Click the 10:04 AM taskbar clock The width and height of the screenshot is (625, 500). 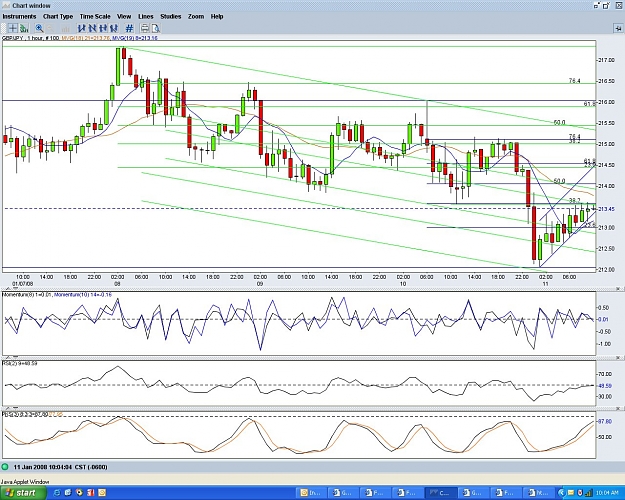(607, 493)
